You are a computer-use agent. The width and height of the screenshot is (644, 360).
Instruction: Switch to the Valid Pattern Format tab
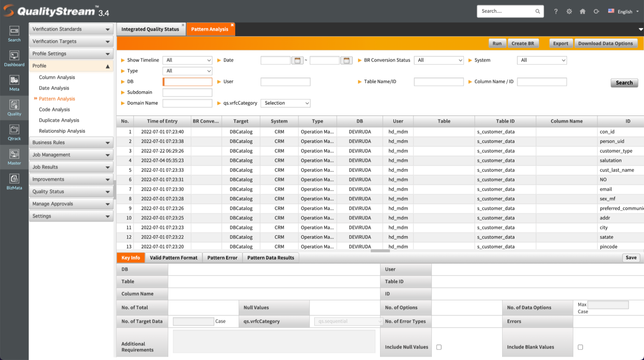pyautogui.click(x=173, y=258)
